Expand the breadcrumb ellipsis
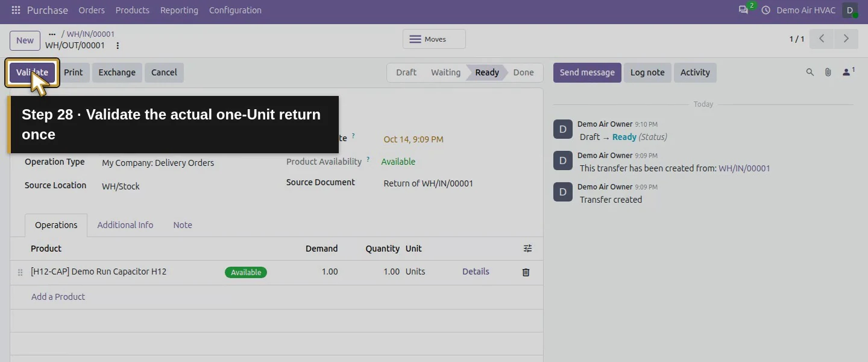This screenshot has height=362, width=868. (x=52, y=34)
